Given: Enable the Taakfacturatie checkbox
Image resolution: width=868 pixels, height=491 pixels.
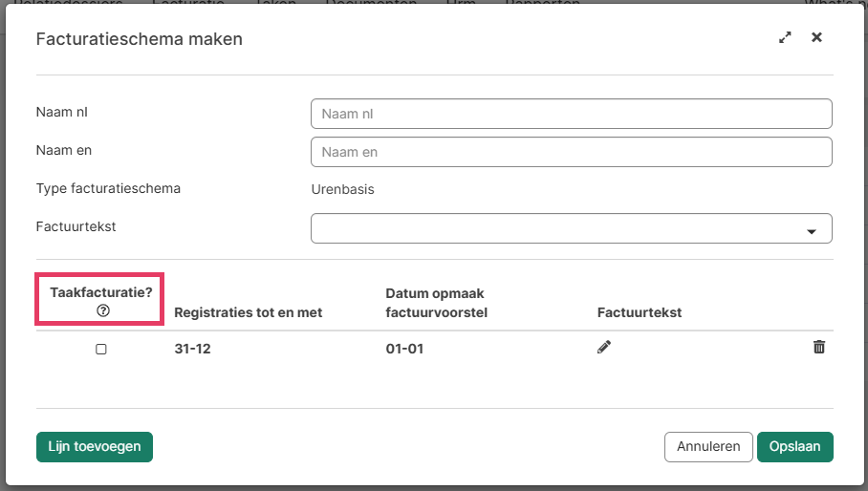Looking at the screenshot, I should [101, 350].
